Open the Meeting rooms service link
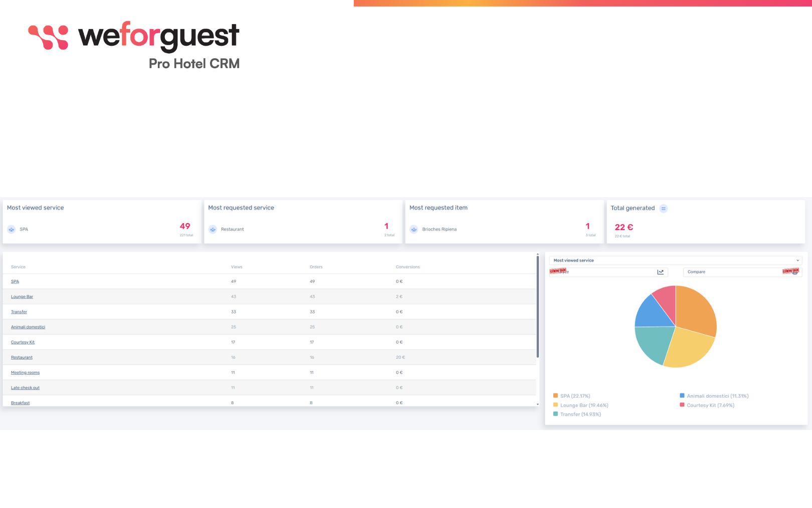Image resolution: width=812 pixels, height=508 pixels. coord(25,373)
